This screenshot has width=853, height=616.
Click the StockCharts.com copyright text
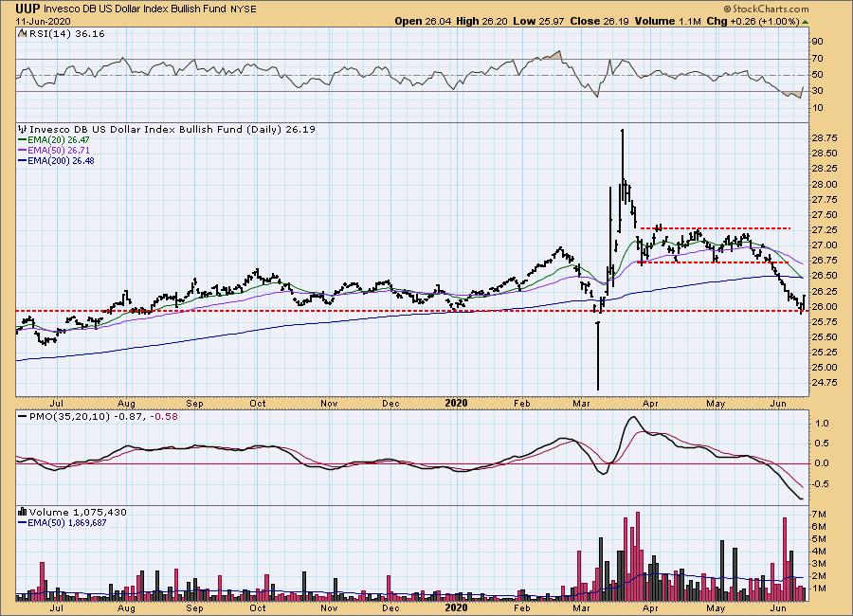(766, 9)
